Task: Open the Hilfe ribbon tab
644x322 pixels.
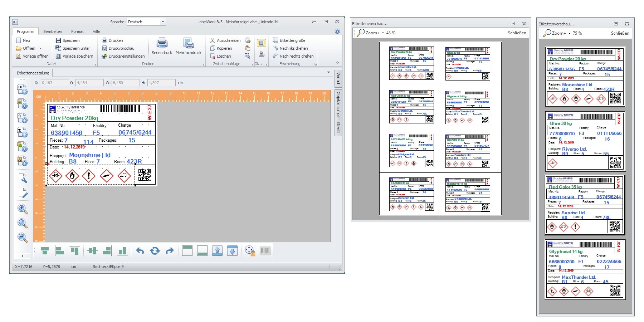Action: [97, 31]
